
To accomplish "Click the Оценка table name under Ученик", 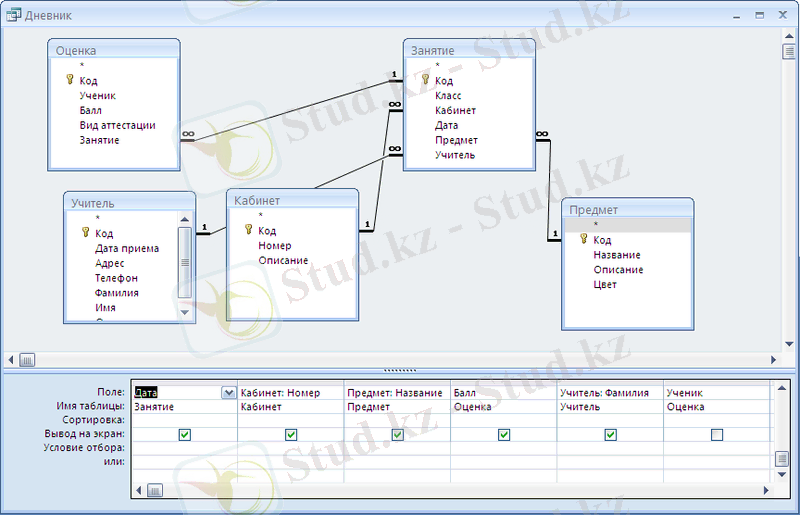I will 685,407.
